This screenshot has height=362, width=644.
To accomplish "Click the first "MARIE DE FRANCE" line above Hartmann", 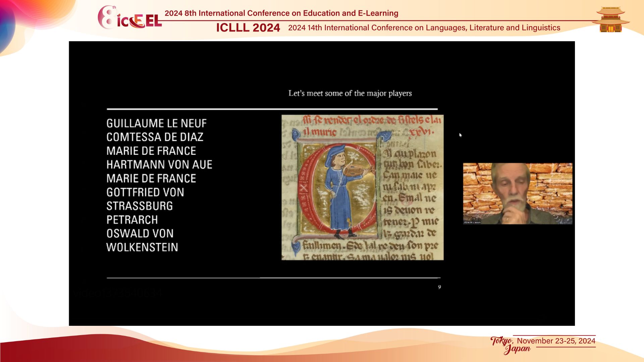I will [151, 151].
